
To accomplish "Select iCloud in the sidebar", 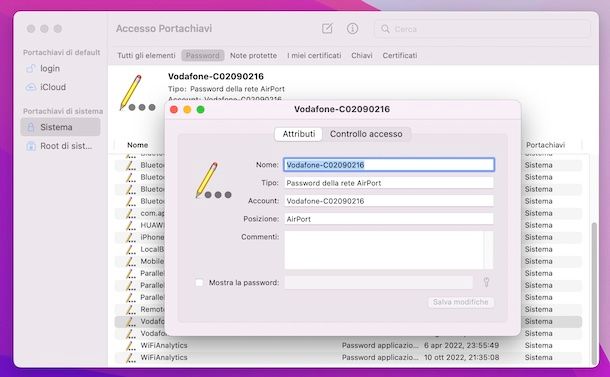I will (x=53, y=87).
